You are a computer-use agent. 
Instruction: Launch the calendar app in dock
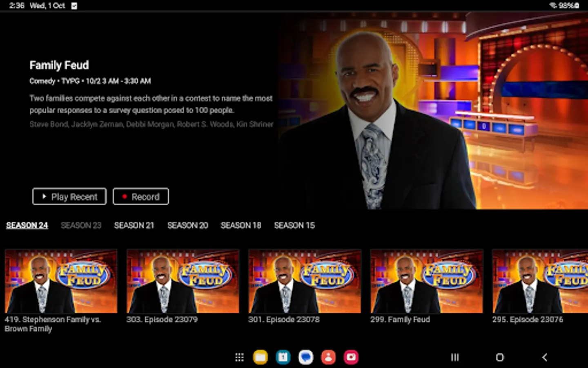[x=283, y=357]
